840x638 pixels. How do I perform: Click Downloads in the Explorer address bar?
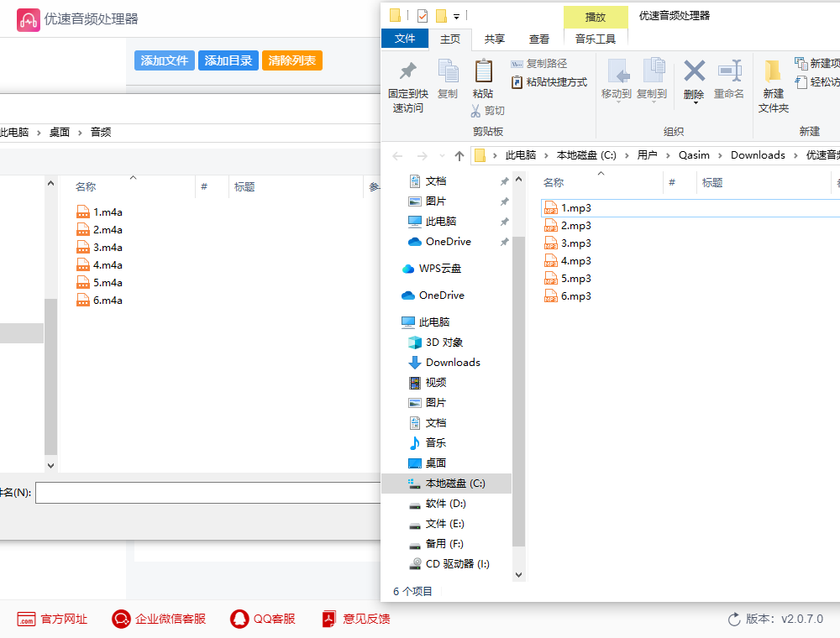point(758,155)
